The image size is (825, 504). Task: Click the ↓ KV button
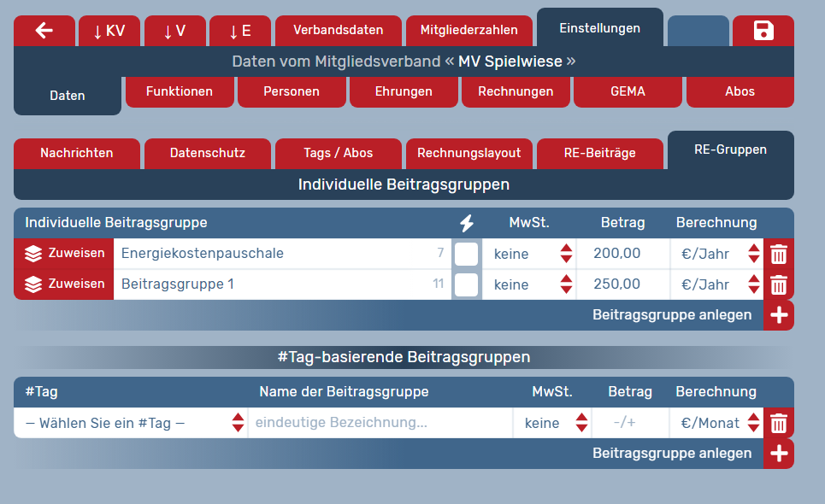(x=109, y=31)
